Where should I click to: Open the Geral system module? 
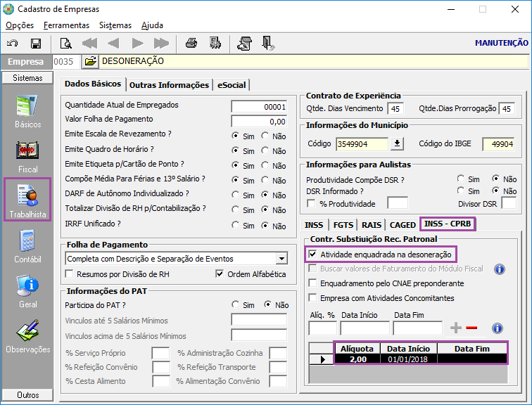tap(28, 292)
